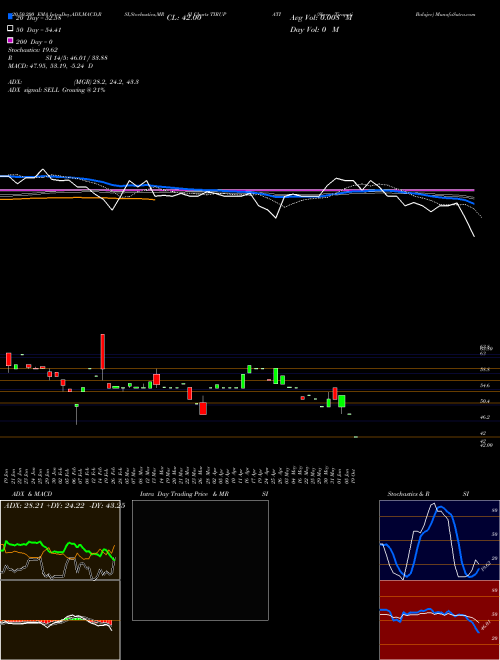Viewport: 500px width, 660px height.
Task: Open the empty intraday trading price panel
Action: coord(200,560)
